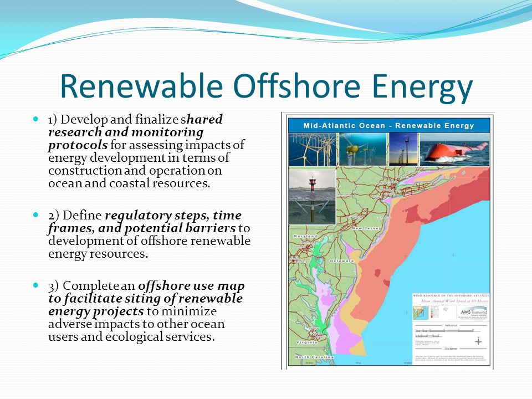Image resolution: width=532 pixels, height=399 pixels.
Task: Click the offshore wind turbine lattice photo
Action: pos(312,149)
